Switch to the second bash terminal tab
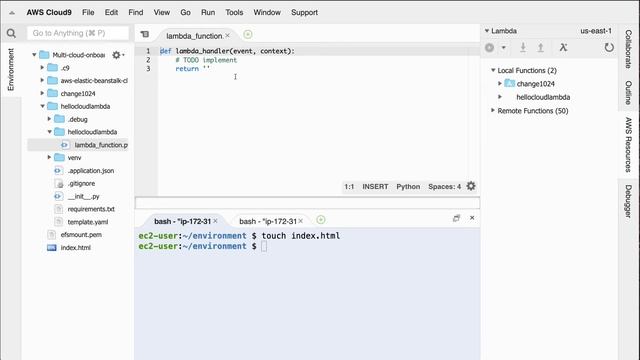This screenshot has width=640, height=360. [267, 221]
